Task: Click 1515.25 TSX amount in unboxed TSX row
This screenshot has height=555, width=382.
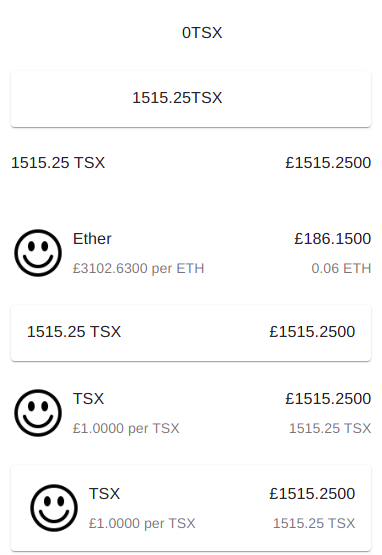Action: coord(330,428)
